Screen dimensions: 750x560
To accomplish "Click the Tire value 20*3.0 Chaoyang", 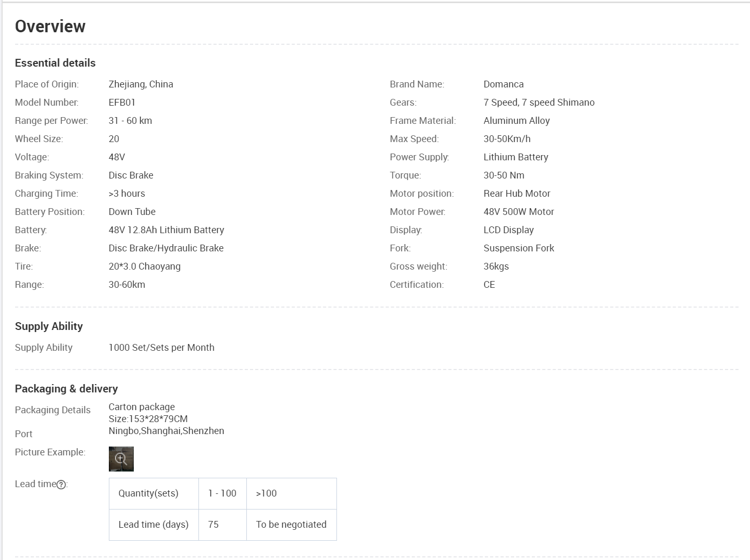I will [x=144, y=266].
